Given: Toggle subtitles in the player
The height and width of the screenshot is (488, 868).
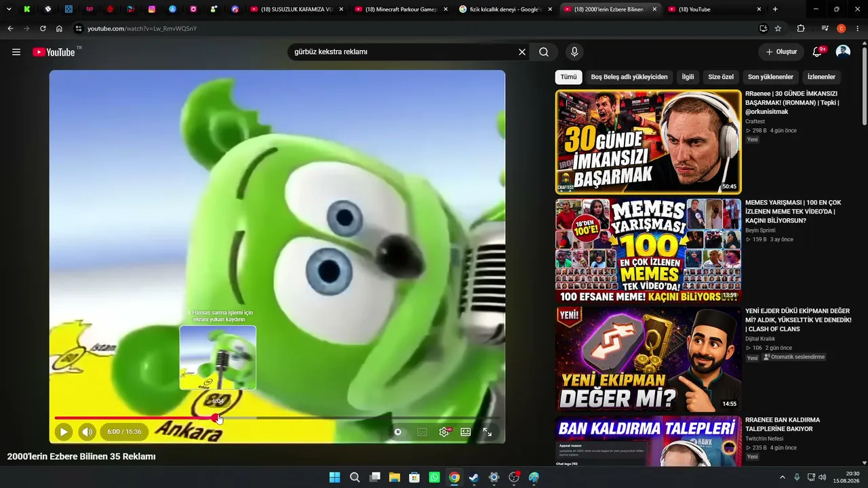Looking at the screenshot, I should coord(422,432).
